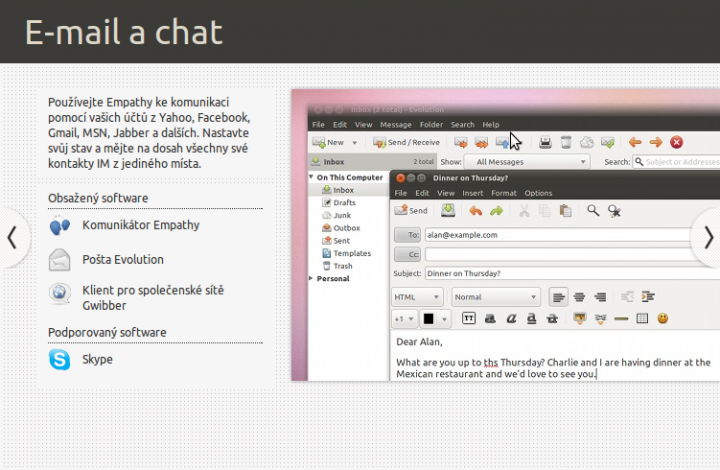720x470 pixels.
Task: Click the Junk icon in Evolution toolbar
Action: click(586, 143)
